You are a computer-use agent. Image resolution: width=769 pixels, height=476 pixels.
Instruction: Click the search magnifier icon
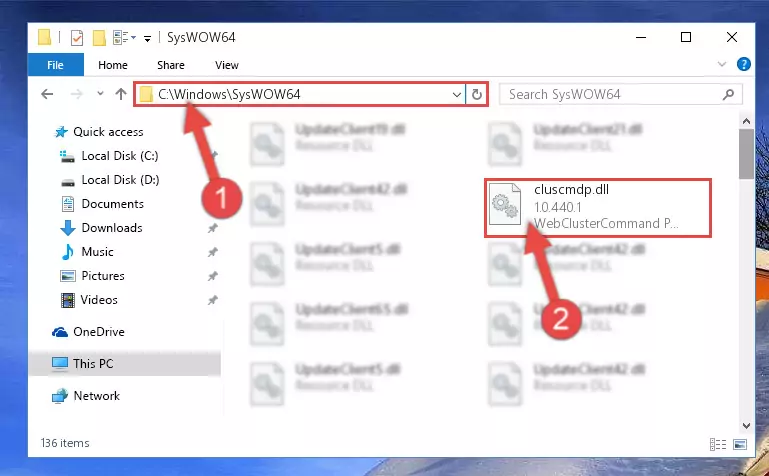tap(728, 94)
